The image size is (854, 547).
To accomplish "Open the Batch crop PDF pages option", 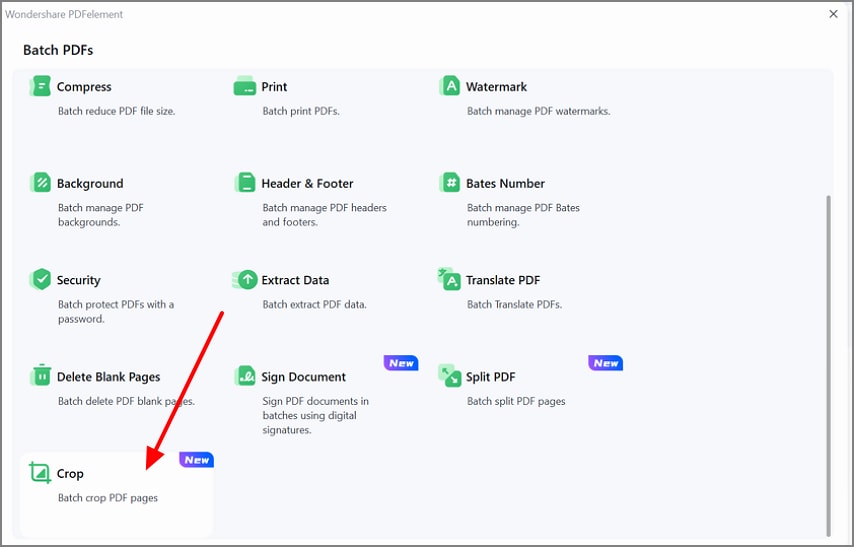I will [x=108, y=498].
